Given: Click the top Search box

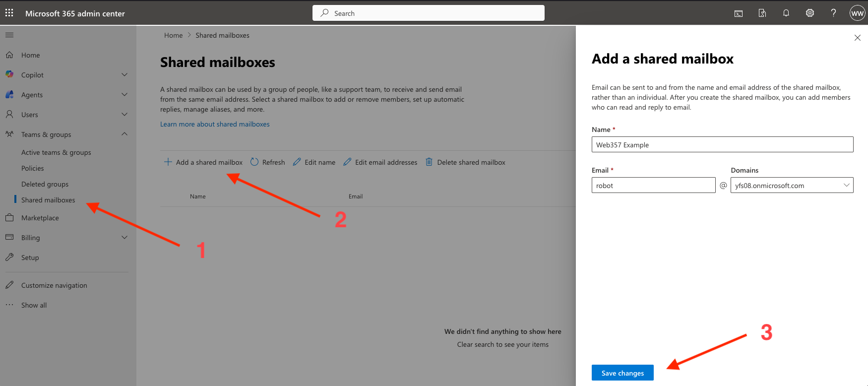Looking at the screenshot, I should tap(428, 13).
